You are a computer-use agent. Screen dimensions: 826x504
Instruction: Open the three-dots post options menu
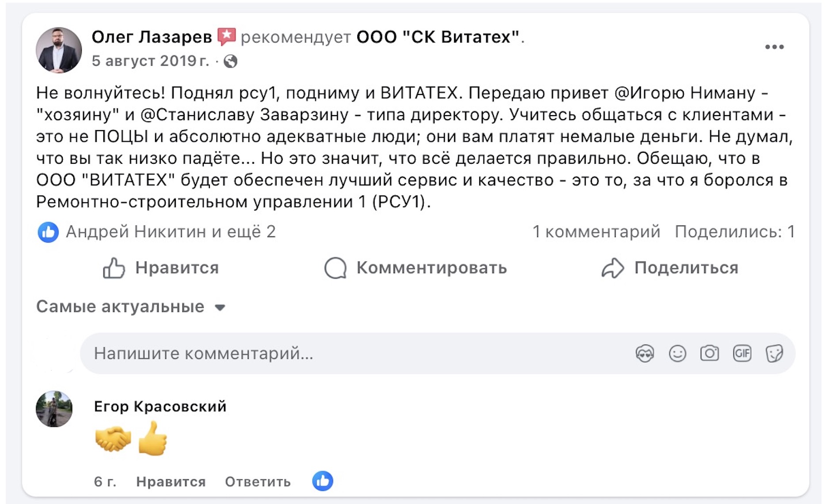[x=774, y=47]
